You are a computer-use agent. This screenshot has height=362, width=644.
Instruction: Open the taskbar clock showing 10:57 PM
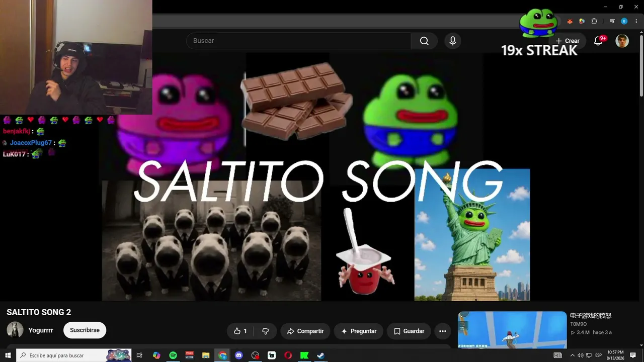point(615,355)
